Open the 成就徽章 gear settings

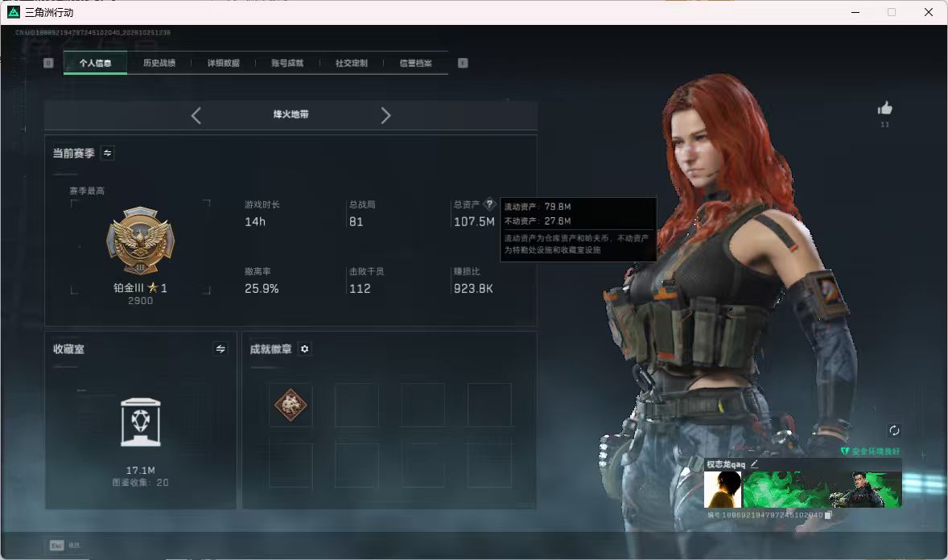[305, 349]
